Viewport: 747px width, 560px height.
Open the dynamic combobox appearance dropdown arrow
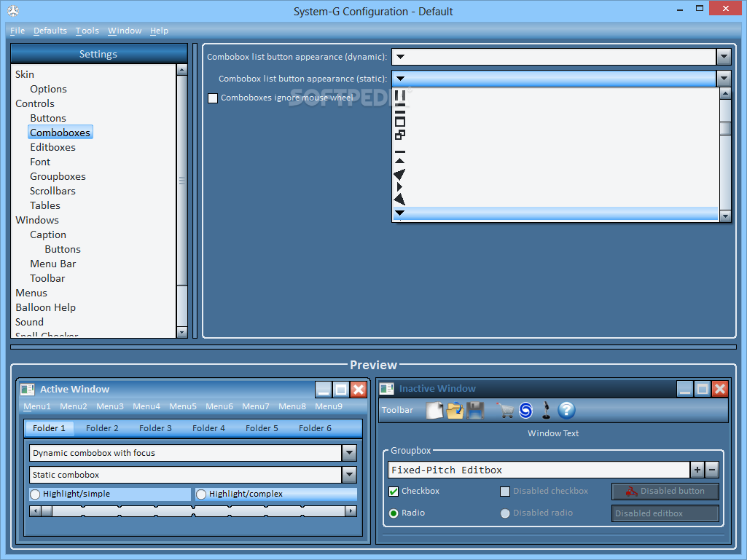pyautogui.click(x=724, y=57)
